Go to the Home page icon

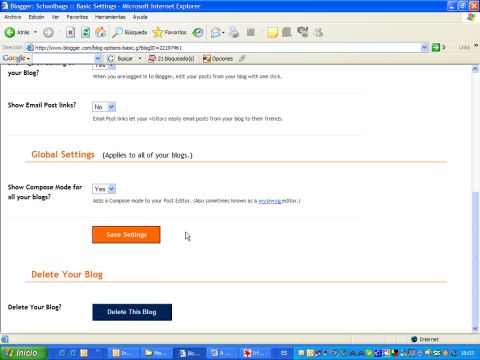click(100, 32)
